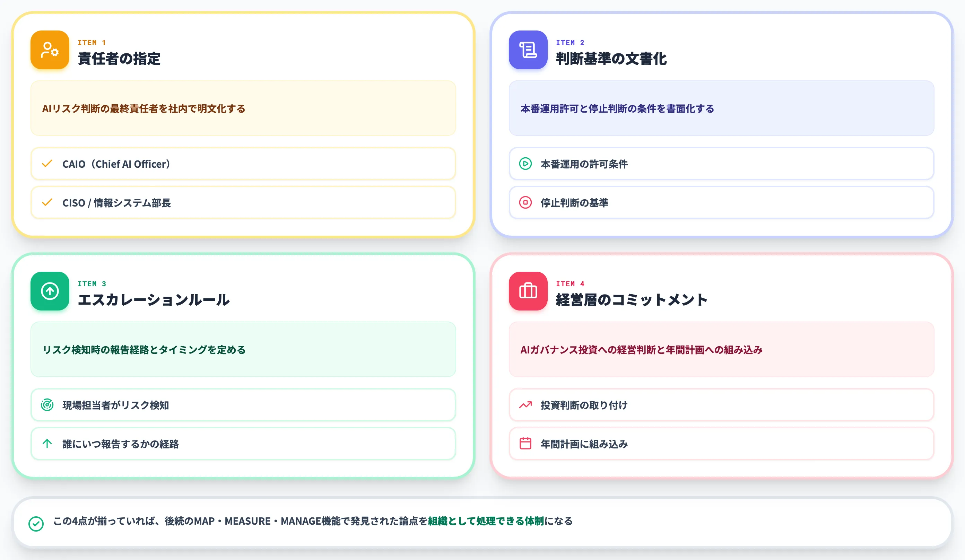Click the red briefcase icon of Item 4
The image size is (965, 560).
(x=528, y=291)
